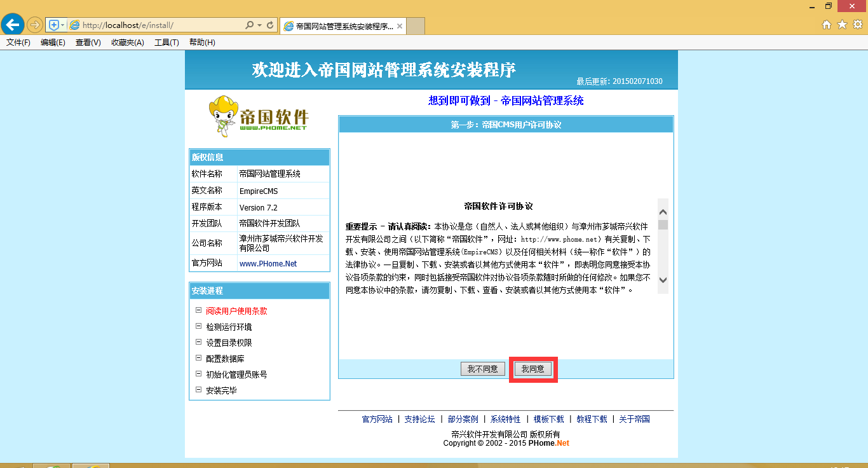Click the 第一步：帝国CMS用户许可协议 header
Image resolution: width=868 pixels, height=468 pixels.
pos(506,125)
